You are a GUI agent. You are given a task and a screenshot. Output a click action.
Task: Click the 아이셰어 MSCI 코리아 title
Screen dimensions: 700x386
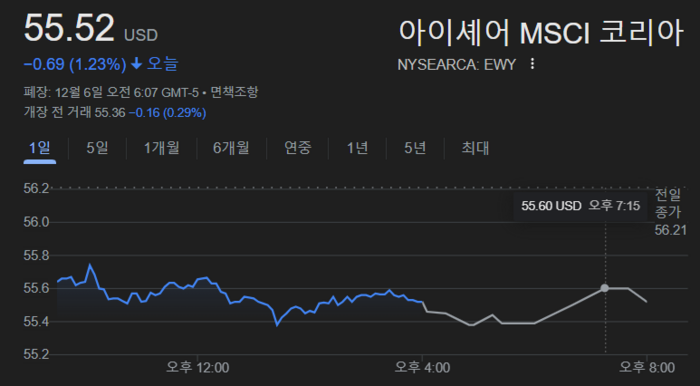tap(541, 32)
